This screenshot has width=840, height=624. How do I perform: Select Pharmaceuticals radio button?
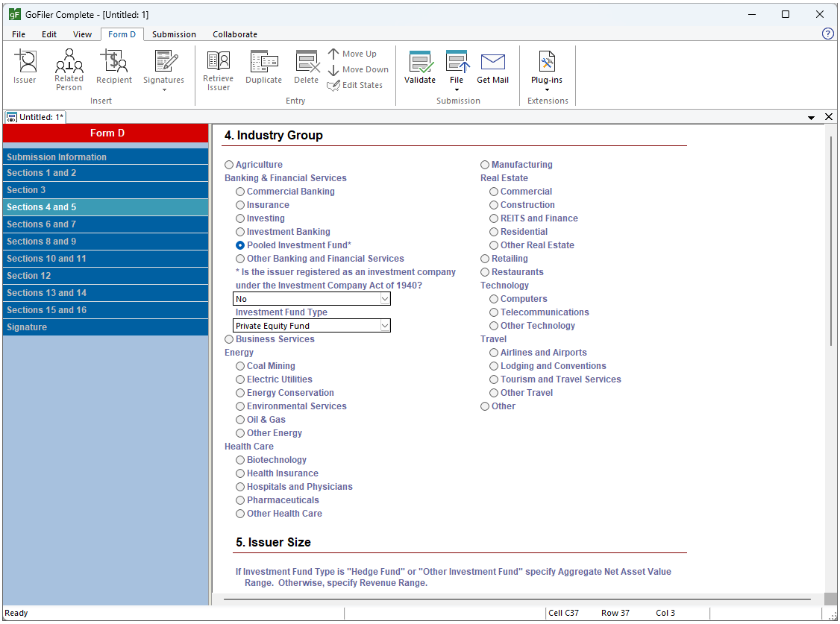pyautogui.click(x=240, y=499)
